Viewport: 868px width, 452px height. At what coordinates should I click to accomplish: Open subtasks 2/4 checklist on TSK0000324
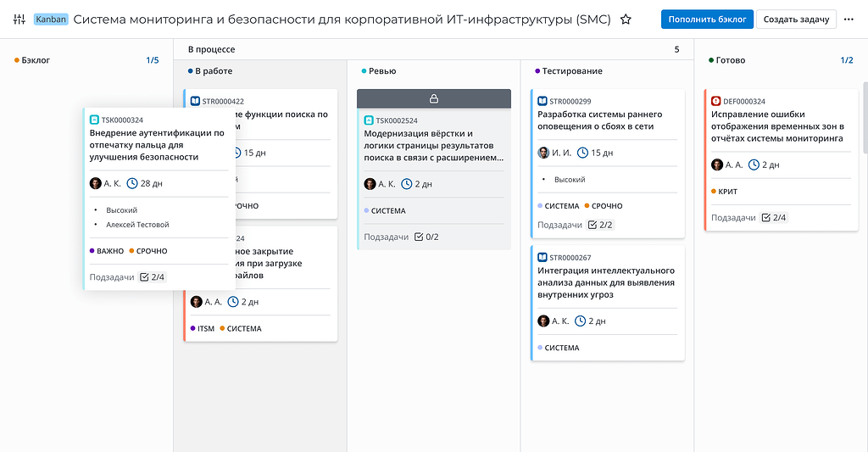coord(153,277)
